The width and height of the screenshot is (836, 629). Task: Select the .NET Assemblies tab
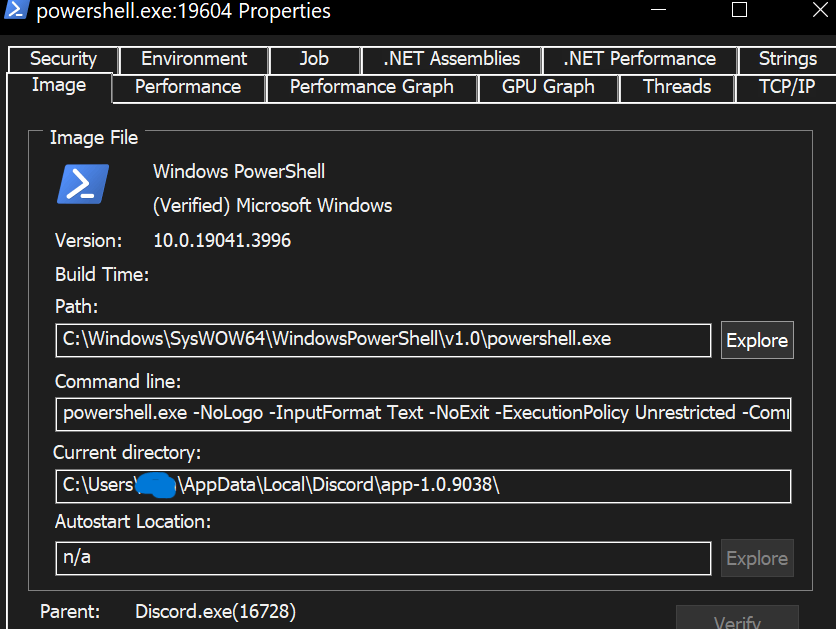click(x=451, y=59)
